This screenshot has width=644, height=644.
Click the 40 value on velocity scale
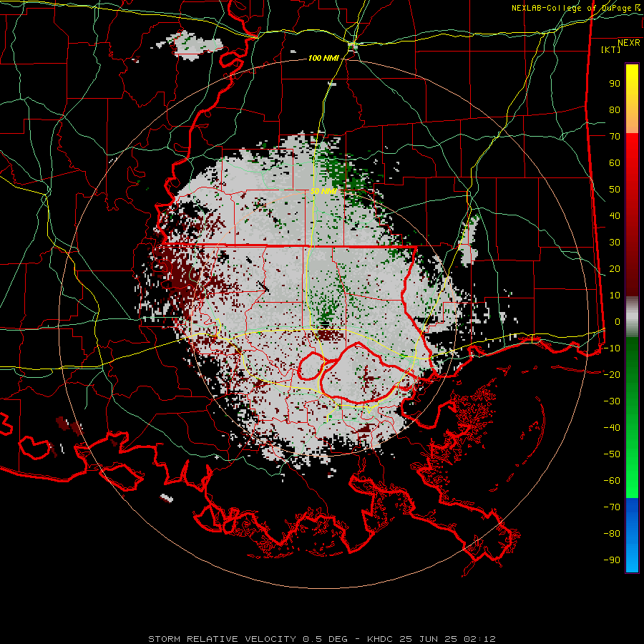[x=615, y=215]
